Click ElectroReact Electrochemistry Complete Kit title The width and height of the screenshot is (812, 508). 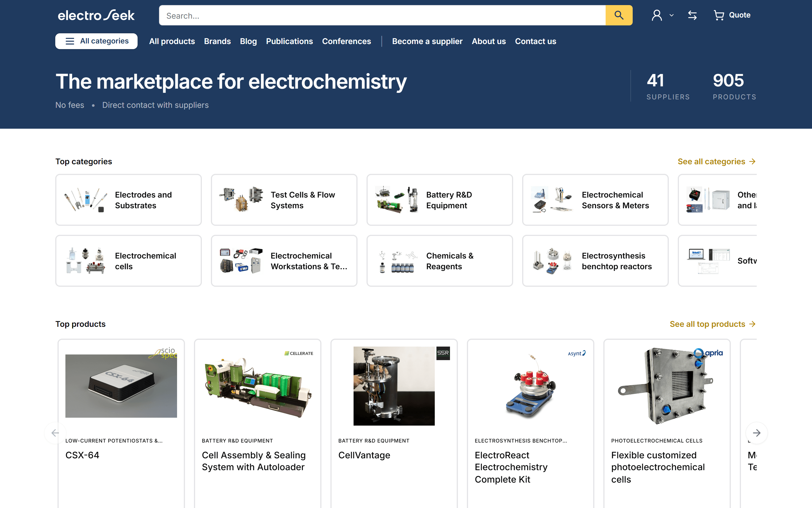[511, 467]
